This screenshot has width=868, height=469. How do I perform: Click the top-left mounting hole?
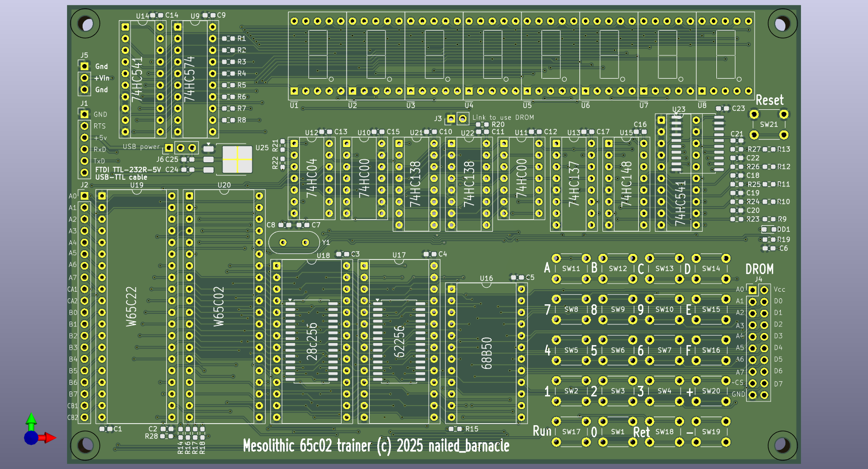[x=85, y=24]
